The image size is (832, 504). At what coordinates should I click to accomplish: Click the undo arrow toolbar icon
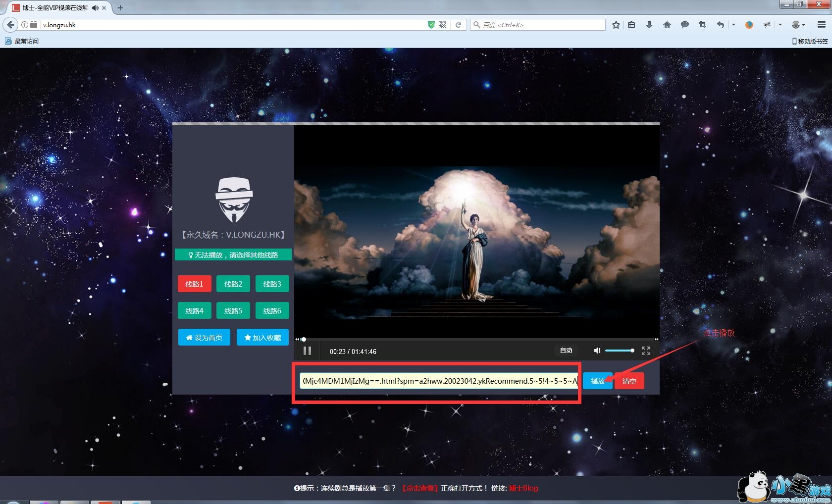click(x=721, y=25)
